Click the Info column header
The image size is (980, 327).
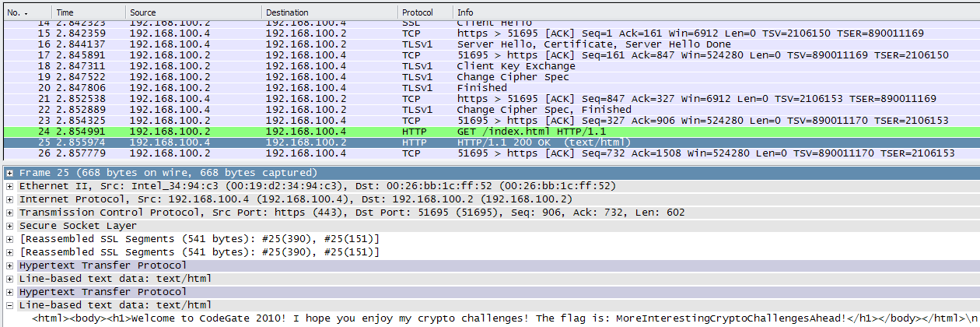click(x=700, y=12)
